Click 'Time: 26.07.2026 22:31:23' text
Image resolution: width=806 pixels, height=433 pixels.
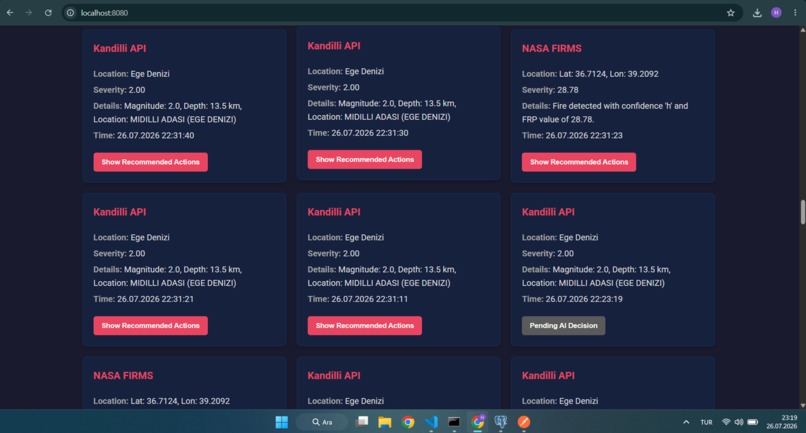572,136
